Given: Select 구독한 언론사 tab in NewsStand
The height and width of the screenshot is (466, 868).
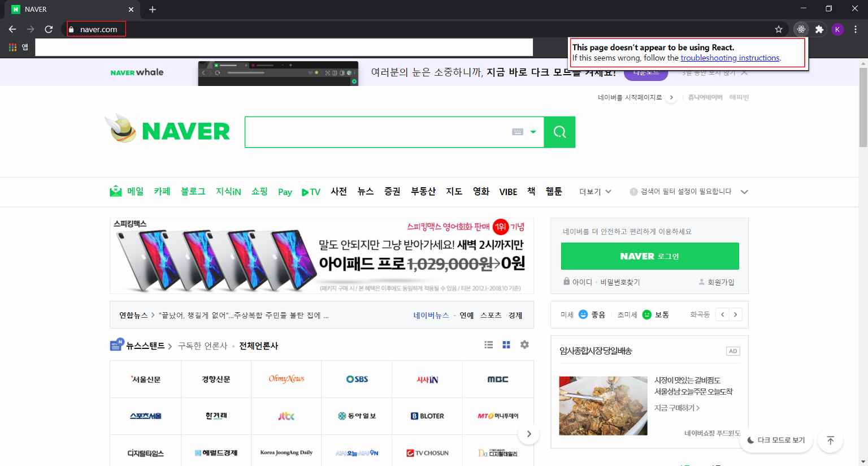Looking at the screenshot, I should (x=202, y=346).
